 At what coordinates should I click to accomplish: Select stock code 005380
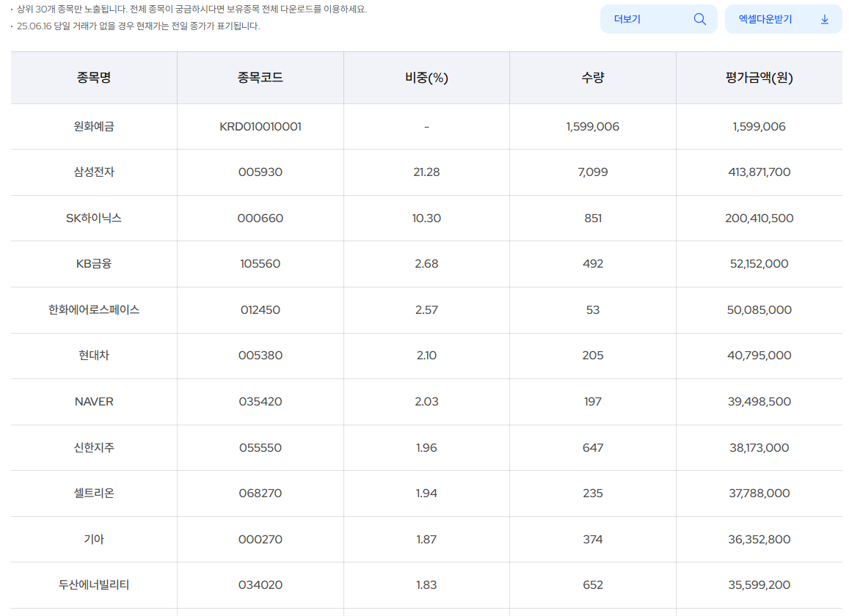[260, 355]
